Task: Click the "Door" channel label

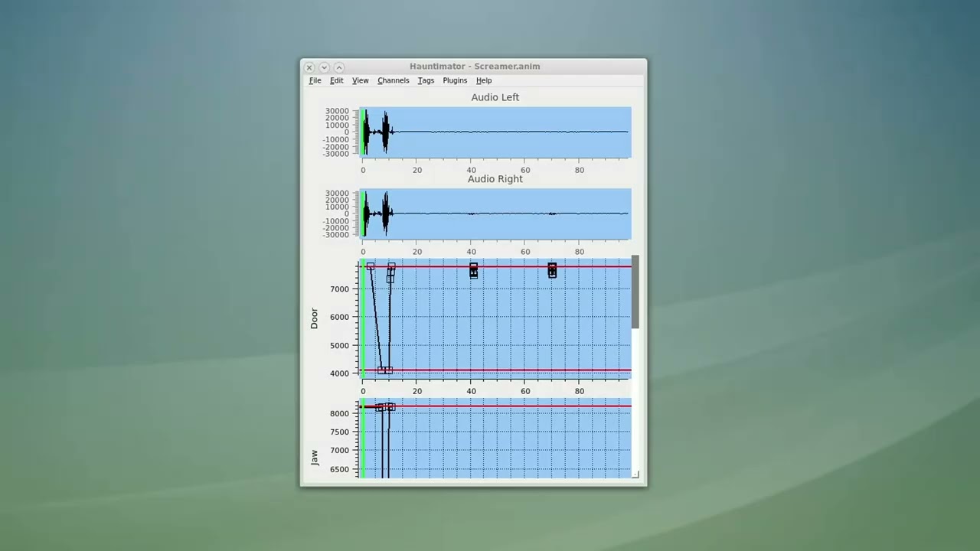Action: click(314, 318)
